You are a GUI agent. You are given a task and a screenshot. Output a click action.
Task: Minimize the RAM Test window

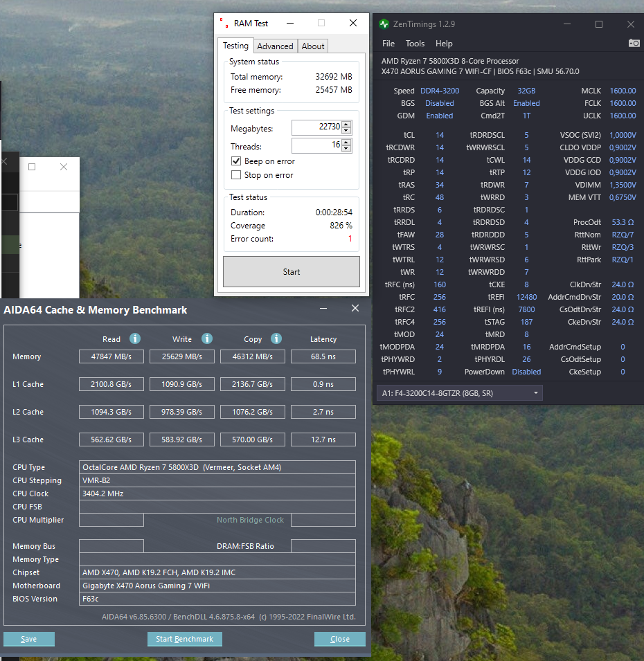290,23
